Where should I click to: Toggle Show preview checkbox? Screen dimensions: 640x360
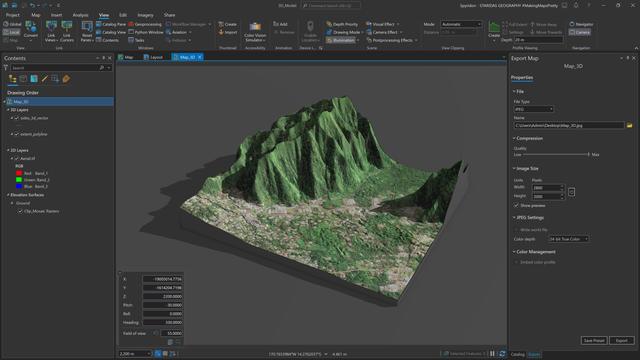[x=516, y=205]
